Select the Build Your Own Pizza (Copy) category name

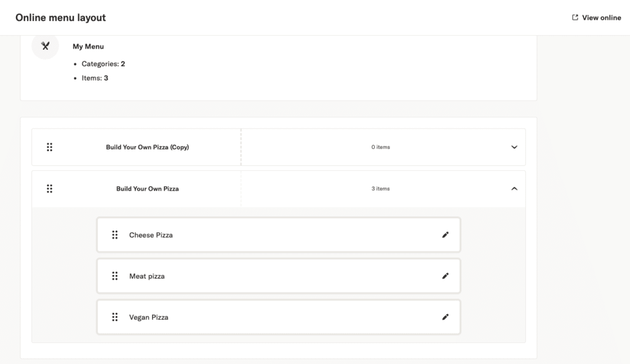(x=147, y=148)
